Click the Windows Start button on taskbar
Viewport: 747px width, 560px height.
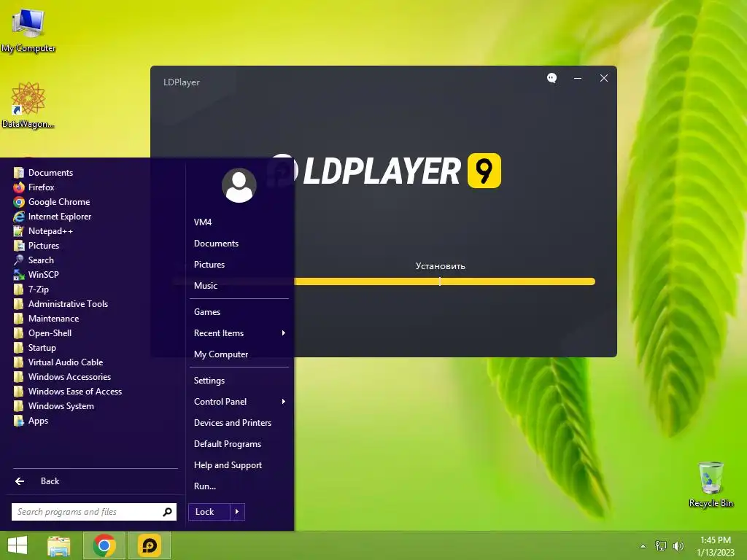18,545
